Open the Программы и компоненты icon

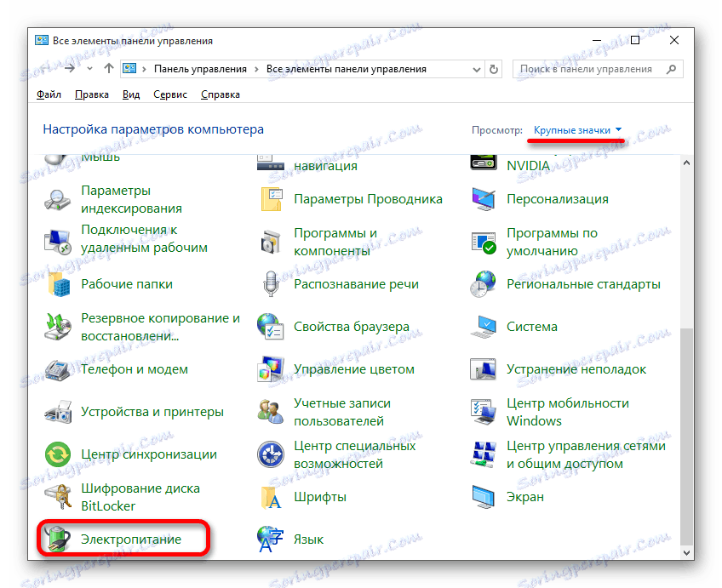270,242
